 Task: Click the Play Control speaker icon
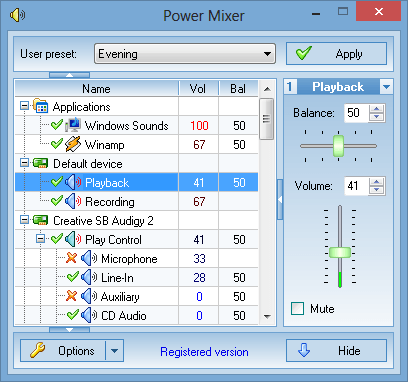(73, 239)
